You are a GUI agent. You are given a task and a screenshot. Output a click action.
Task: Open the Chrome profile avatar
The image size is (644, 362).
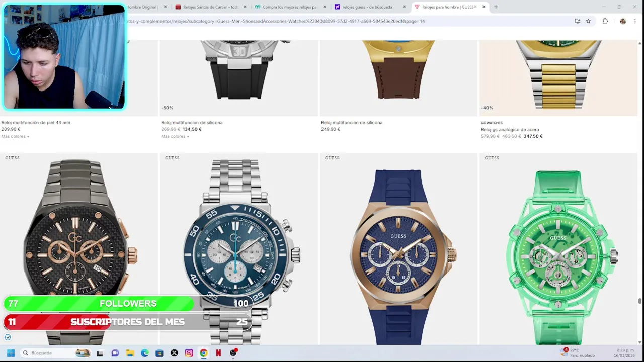623,21
